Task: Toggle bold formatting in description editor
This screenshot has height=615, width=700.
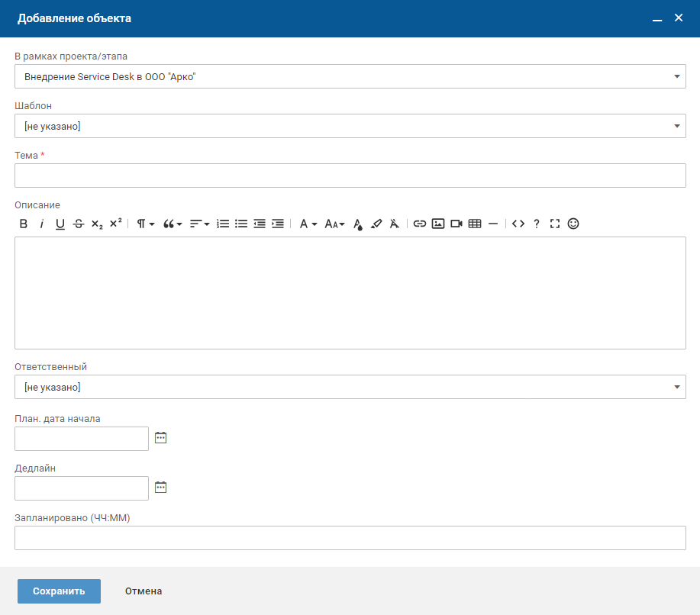Action: 24,224
